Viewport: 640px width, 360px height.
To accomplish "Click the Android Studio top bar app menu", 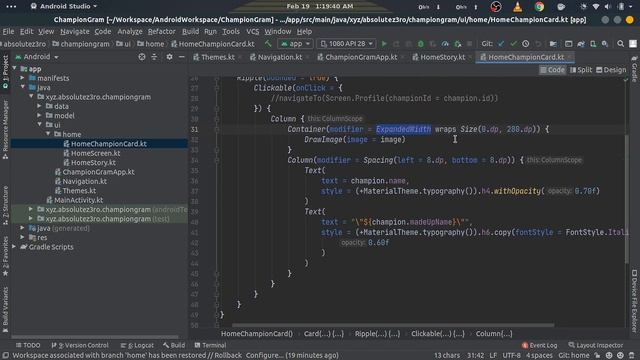I will pos(64,7).
